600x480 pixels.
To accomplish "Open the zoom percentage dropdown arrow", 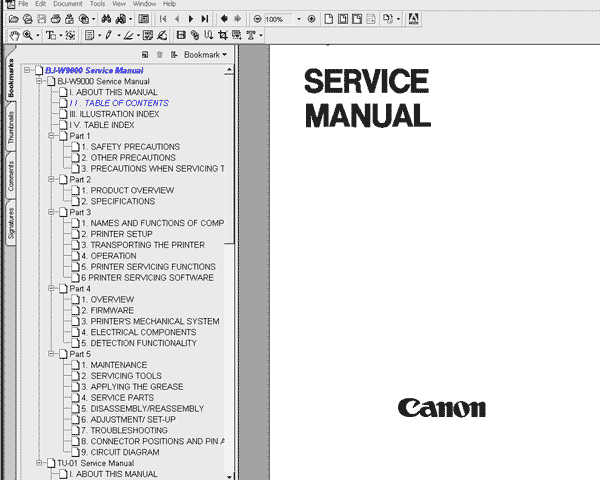I will [x=299, y=19].
